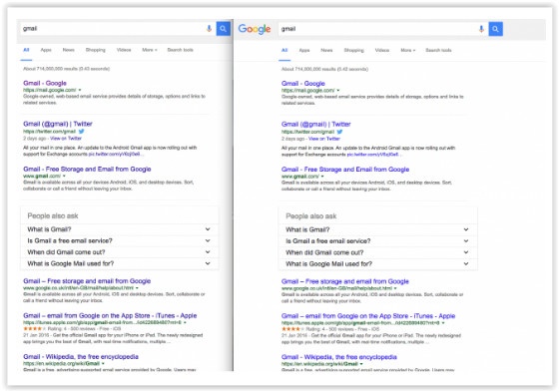
Task: Click the Twitter bird icon in the left page
Action: 81,131
